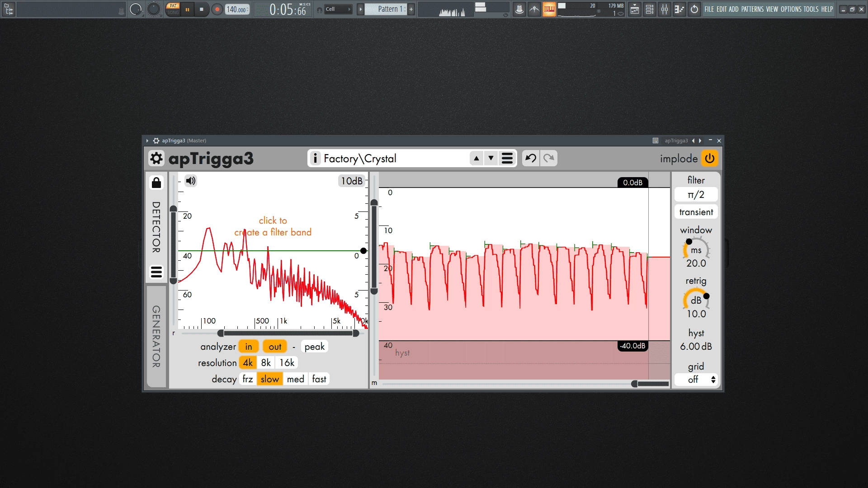868x488 pixels.
Task: Click the window ms knob
Action: [x=696, y=250]
